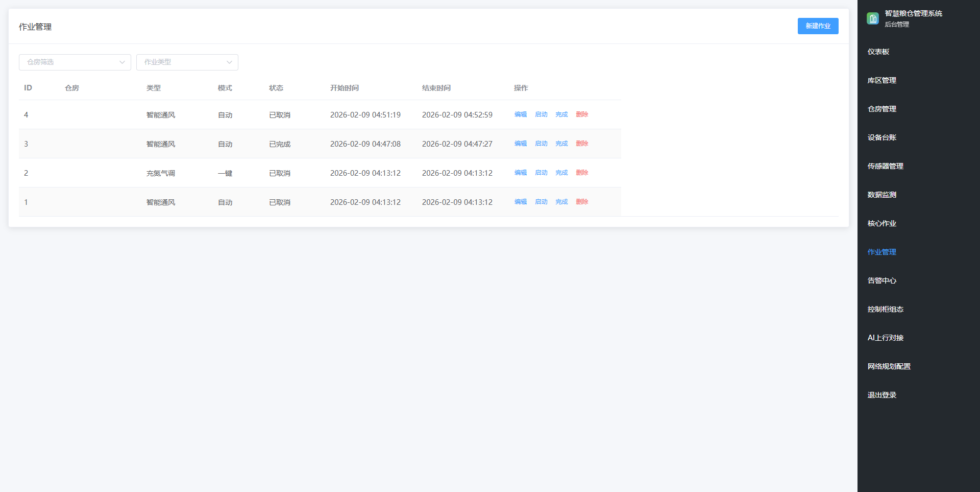This screenshot has width=980, height=492.
Task: Open 控制柜组态 in the sidebar
Action: (x=885, y=309)
